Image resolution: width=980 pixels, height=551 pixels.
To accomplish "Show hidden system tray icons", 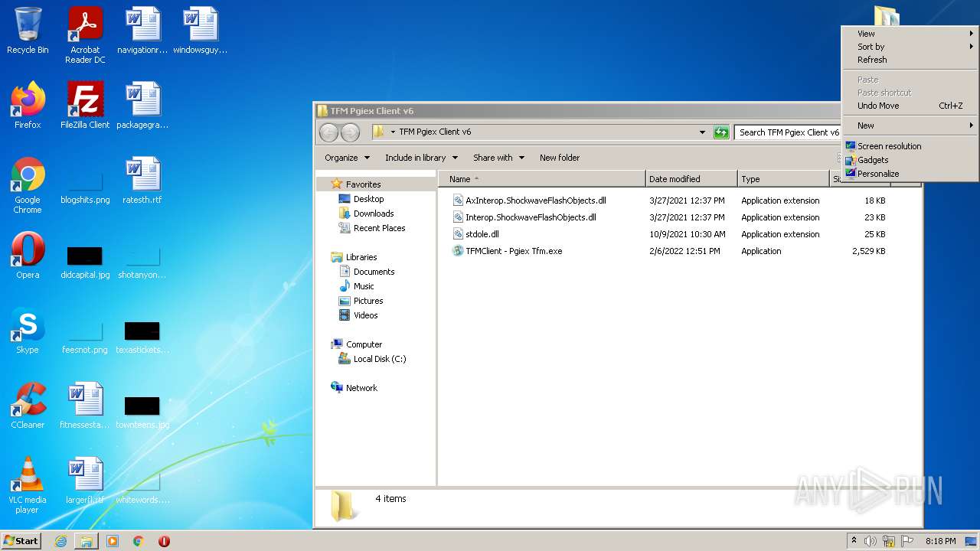I will coord(854,541).
